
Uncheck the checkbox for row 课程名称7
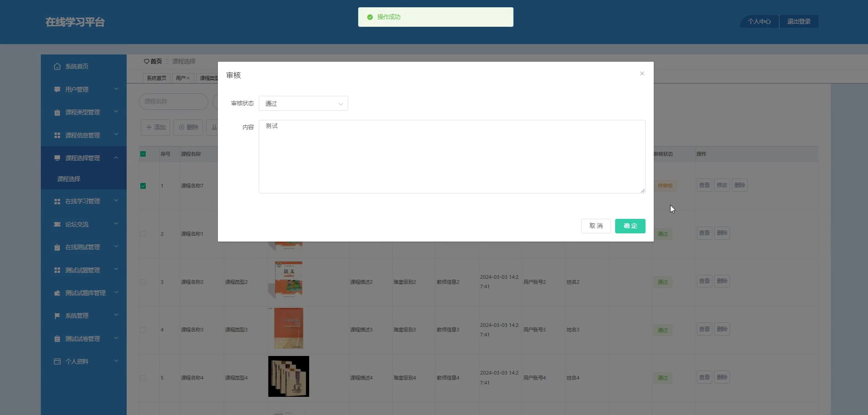(143, 186)
